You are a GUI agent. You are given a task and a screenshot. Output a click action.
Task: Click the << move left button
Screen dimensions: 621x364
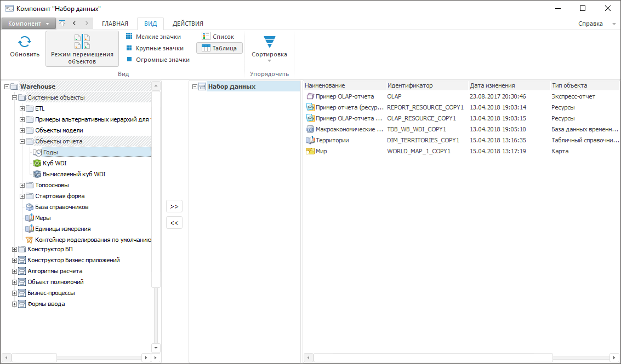coord(174,223)
